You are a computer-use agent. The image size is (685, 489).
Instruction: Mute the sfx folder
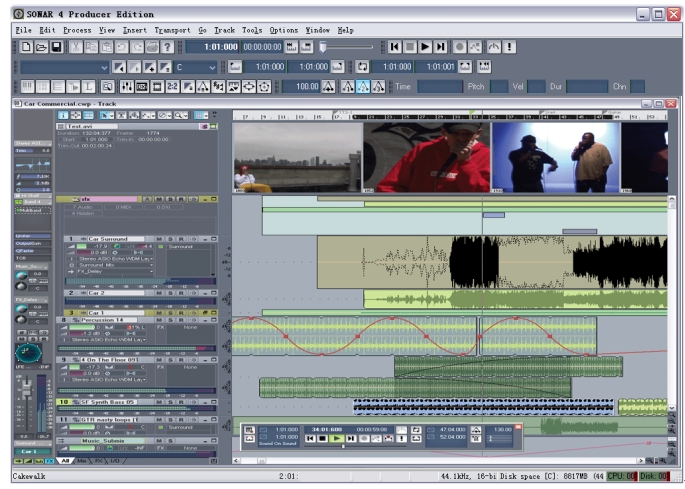159,199
